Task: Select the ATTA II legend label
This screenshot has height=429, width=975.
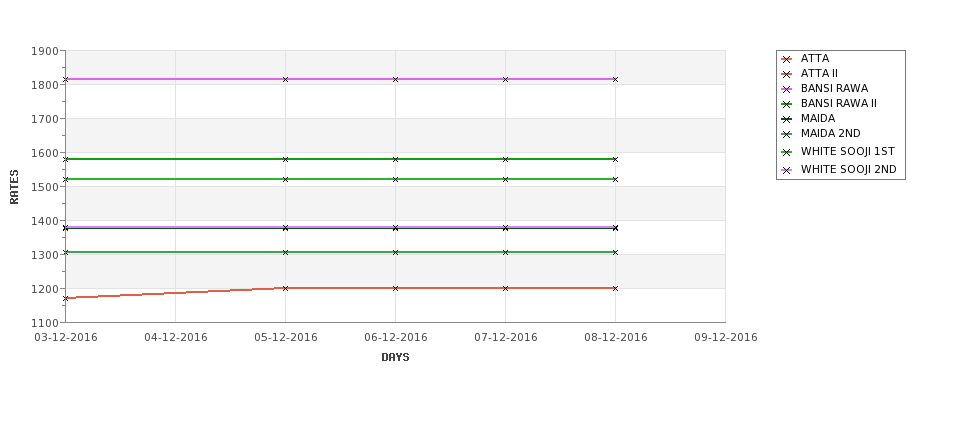Action: pyautogui.click(x=819, y=73)
